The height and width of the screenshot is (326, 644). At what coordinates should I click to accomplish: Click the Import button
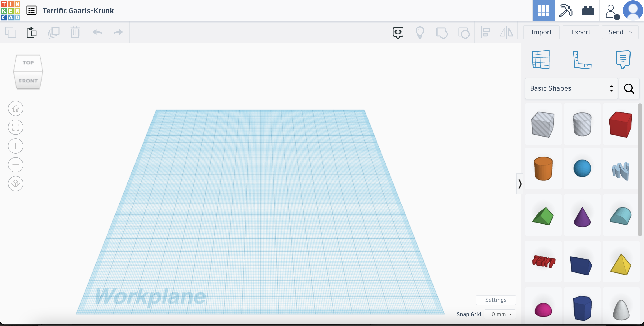pos(541,32)
